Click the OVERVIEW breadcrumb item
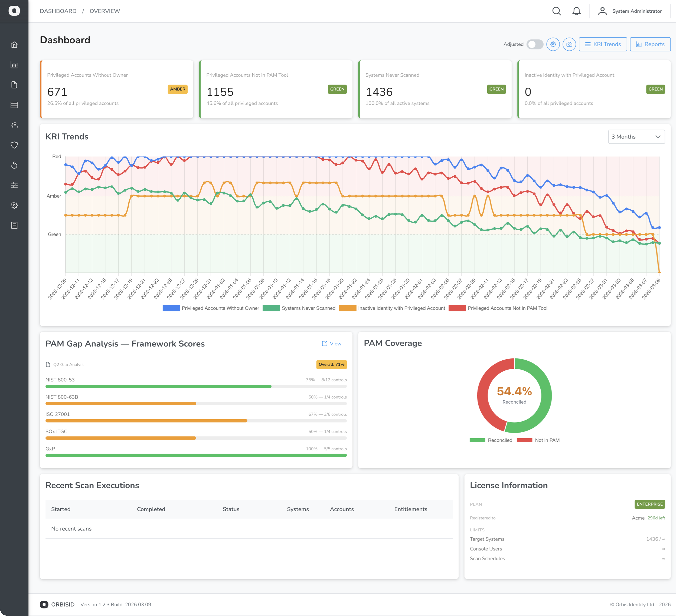676x616 pixels. (x=104, y=11)
